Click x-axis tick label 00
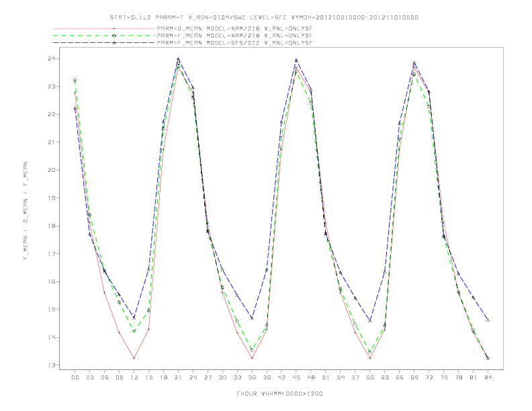Image resolution: width=532 pixels, height=411 pixels. (x=75, y=377)
